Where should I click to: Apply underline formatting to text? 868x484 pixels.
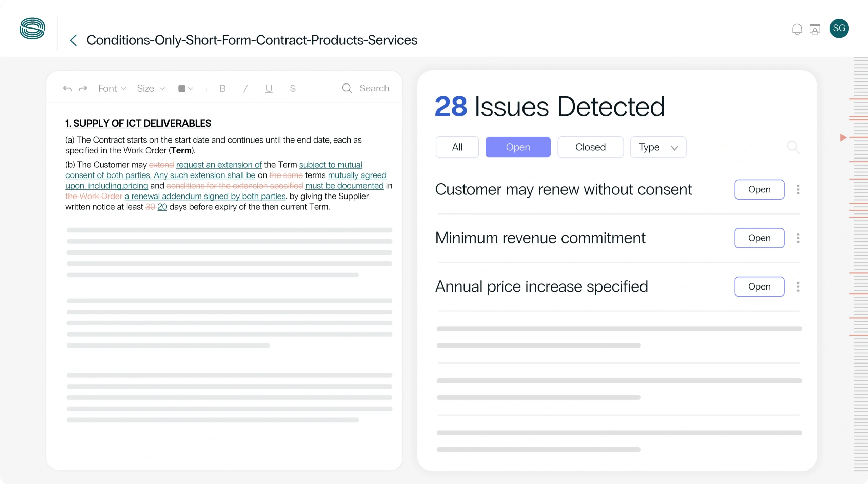(x=268, y=88)
